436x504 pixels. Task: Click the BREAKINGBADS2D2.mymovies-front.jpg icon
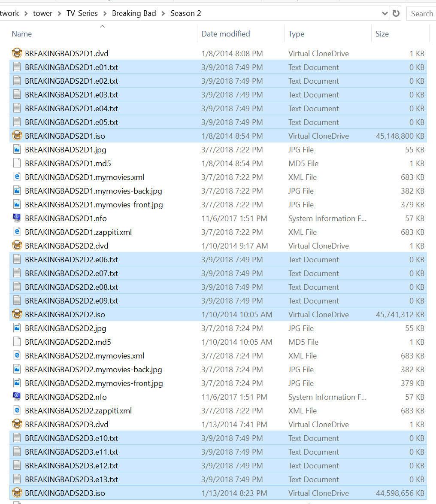coord(17,383)
